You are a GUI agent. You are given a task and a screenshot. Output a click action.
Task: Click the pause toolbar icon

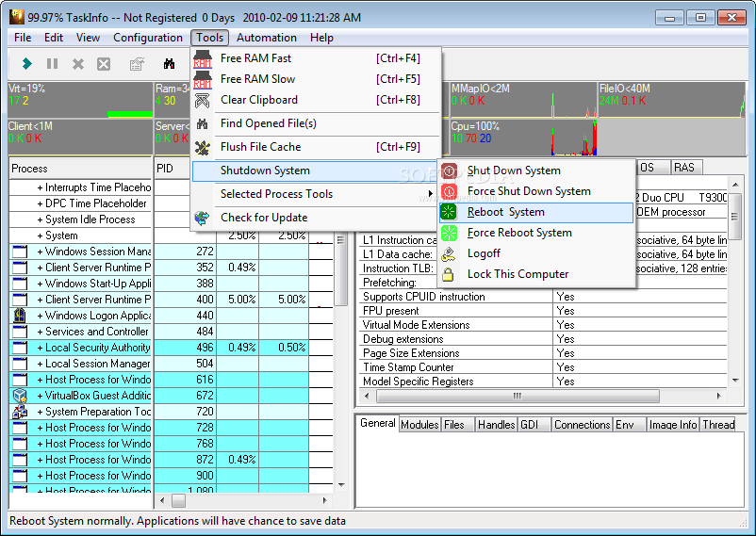tap(52, 64)
